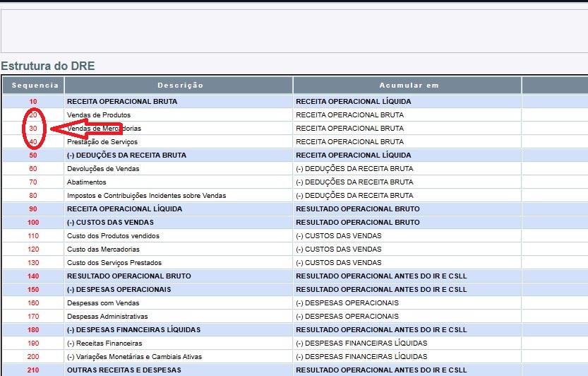Click sequence number 90

point(33,209)
